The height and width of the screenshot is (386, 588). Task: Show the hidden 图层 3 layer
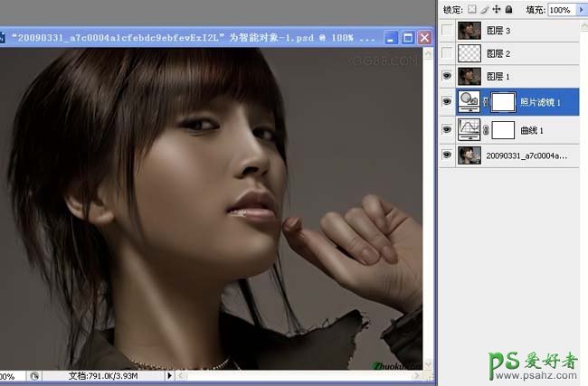coord(447,32)
